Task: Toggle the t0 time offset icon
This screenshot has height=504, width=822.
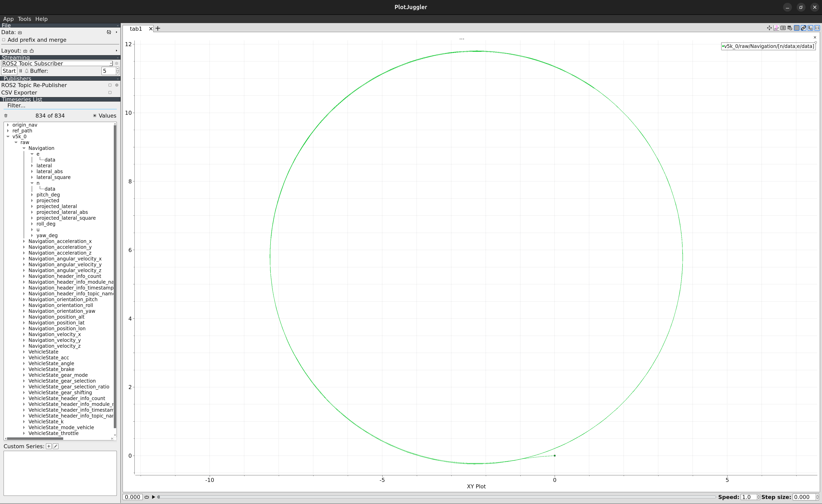Action: click(810, 28)
